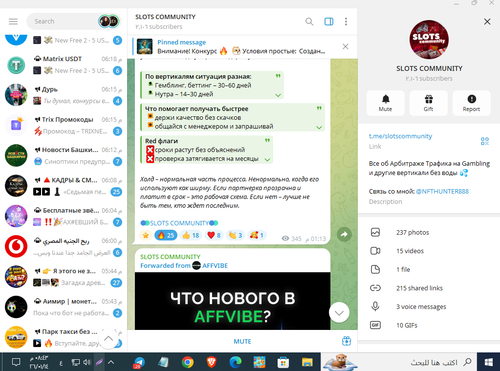Open the Новости Башки... channel

point(63,156)
